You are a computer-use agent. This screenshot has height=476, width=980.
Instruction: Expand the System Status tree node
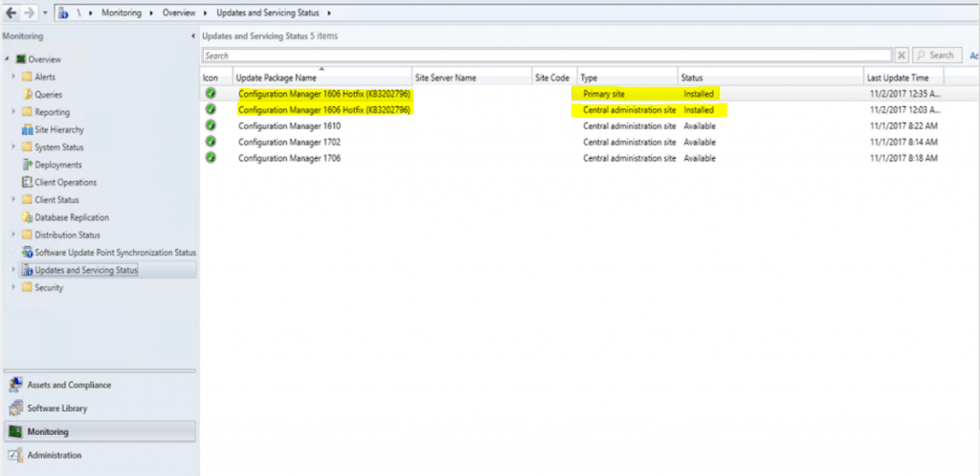point(14,147)
